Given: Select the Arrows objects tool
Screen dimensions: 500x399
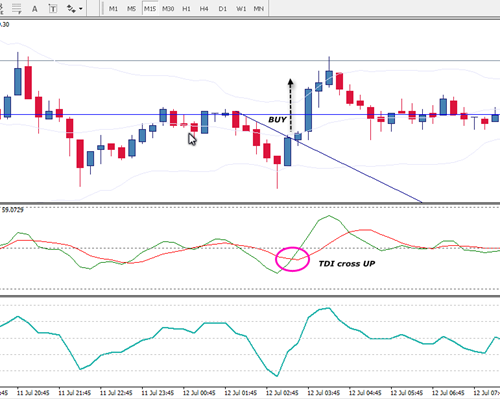Looking at the screenshot, I should (x=71, y=9).
